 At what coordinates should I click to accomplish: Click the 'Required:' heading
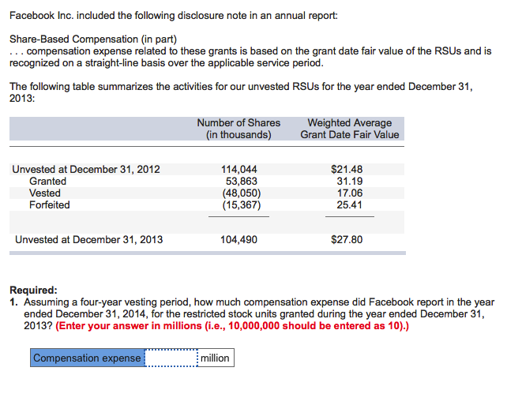pyautogui.click(x=33, y=290)
